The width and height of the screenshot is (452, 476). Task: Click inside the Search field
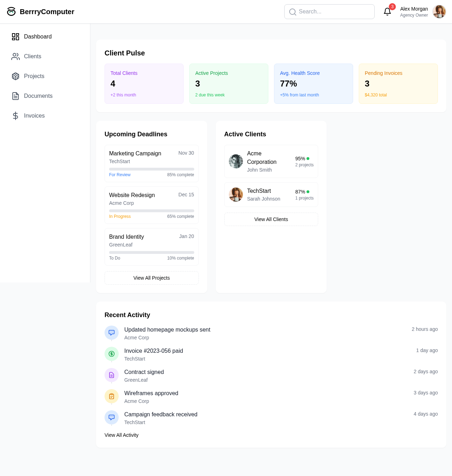point(329,12)
